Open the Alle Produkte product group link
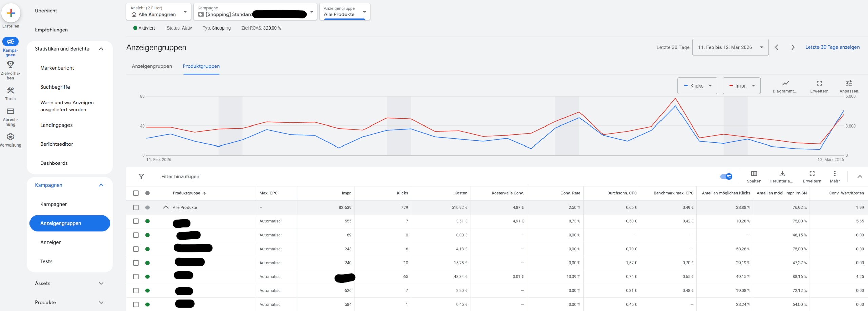The image size is (868, 311). (x=184, y=207)
